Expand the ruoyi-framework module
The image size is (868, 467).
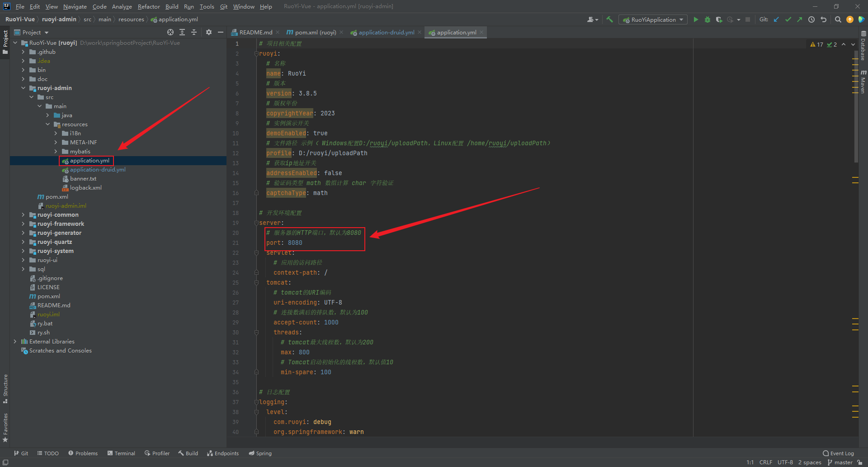click(x=23, y=224)
